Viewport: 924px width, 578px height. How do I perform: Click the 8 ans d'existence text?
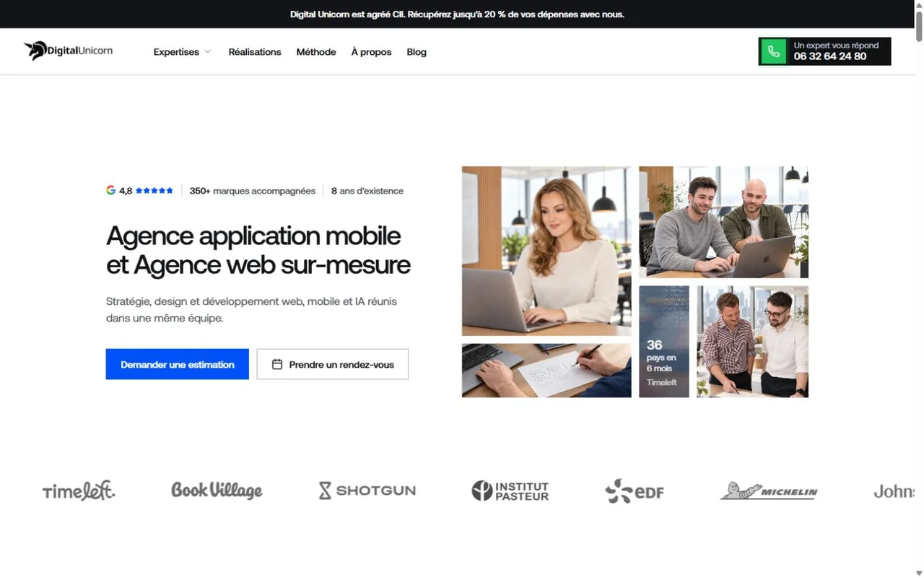pyautogui.click(x=367, y=191)
